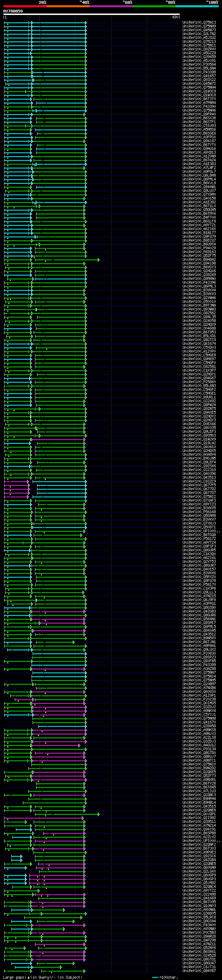Choose the UniRef100_Q93X22 entry
The height and width of the screenshot is (980, 222).
point(199,80)
